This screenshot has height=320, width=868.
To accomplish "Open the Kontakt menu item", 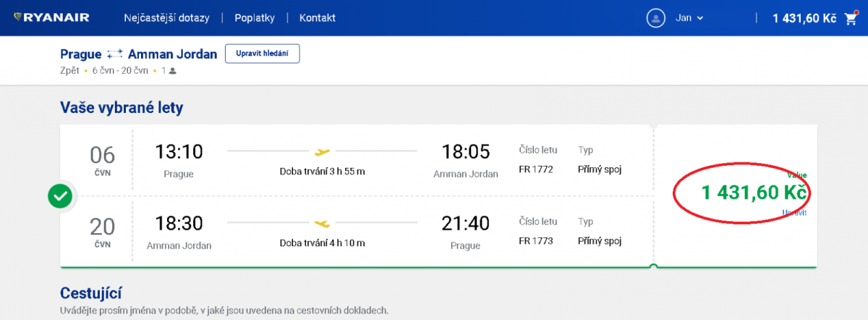I will (317, 18).
